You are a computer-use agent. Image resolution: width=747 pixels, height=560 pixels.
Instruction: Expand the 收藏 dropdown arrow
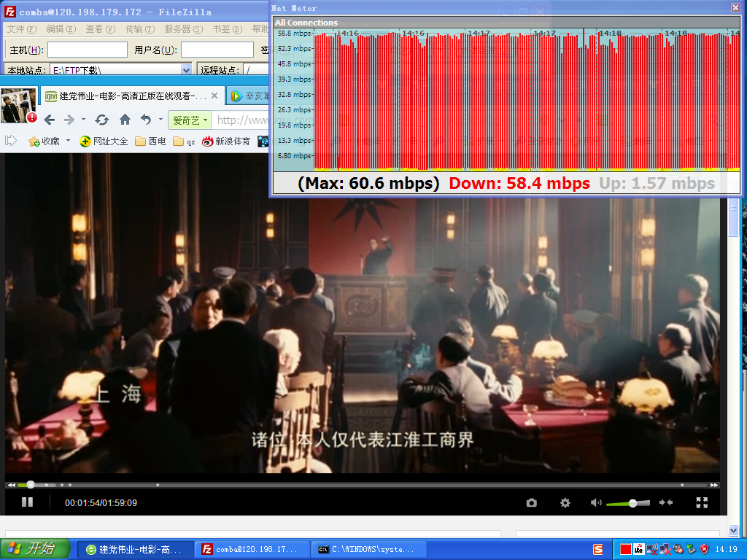(x=68, y=141)
